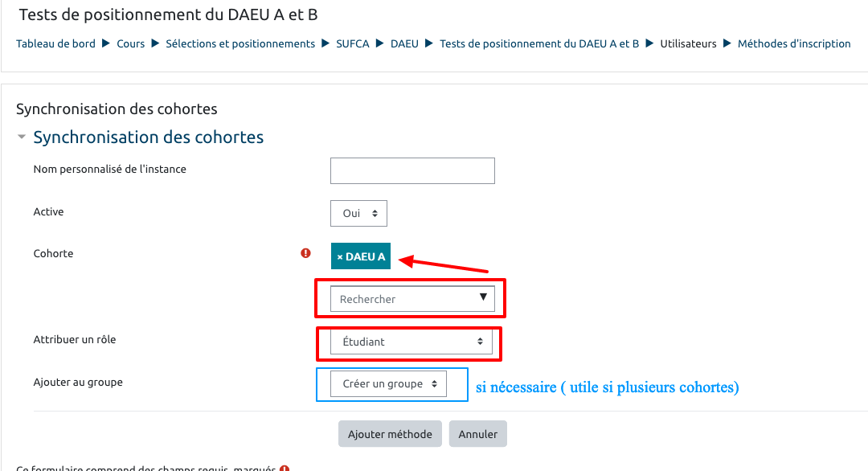The width and height of the screenshot is (868, 471).
Task: Click the required field warning icon beside Cohorte
Action: pos(305,253)
